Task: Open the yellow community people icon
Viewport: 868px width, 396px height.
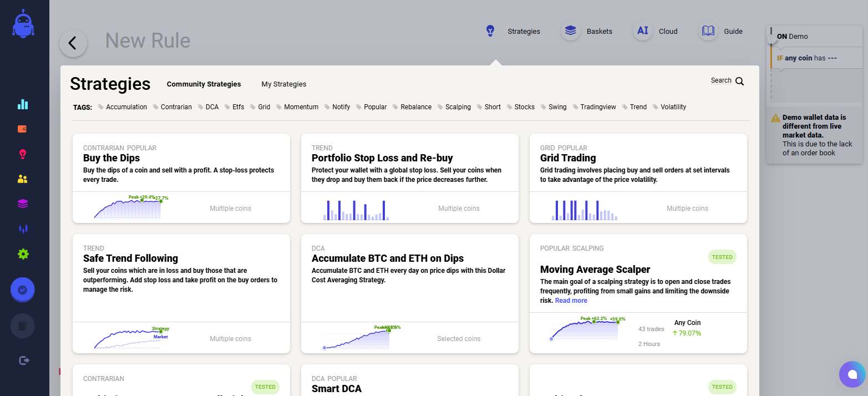Action: click(x=23, y=179)
